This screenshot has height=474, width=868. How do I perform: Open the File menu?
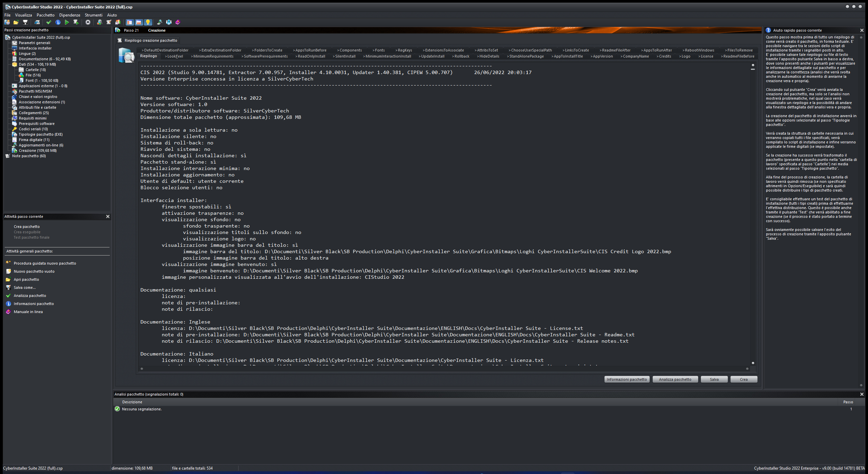[x=7, y=15]
